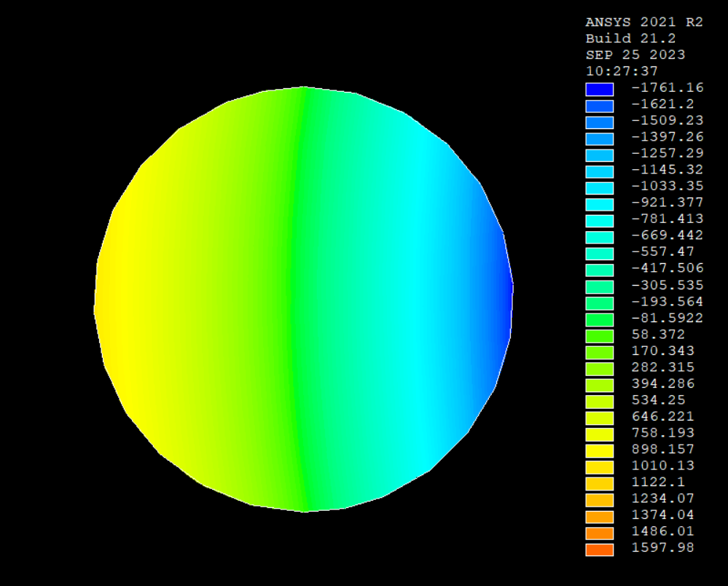This screenshot has width=728, height=586.
Task: Click the number text -557.47
Action: 663,251
